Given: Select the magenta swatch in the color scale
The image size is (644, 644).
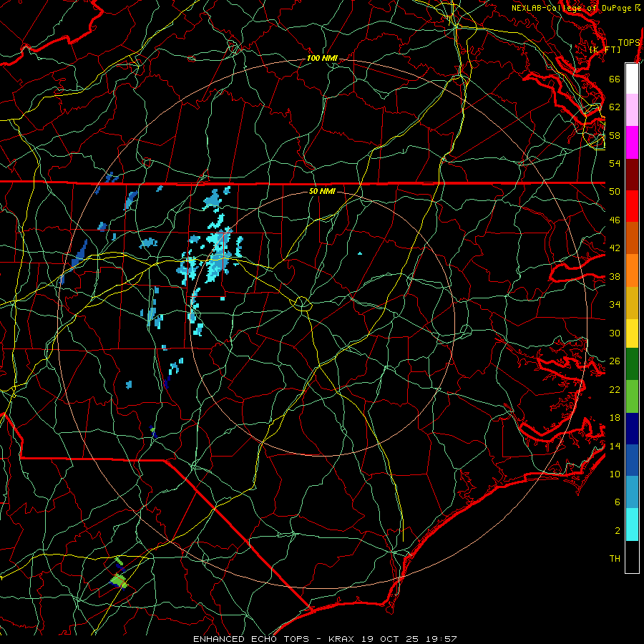Looking at the screenshot, I should [x=632, y=142].
